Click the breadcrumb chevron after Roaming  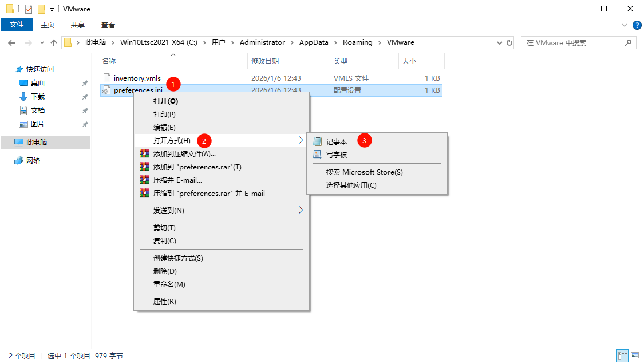click(x=380, y=43)
